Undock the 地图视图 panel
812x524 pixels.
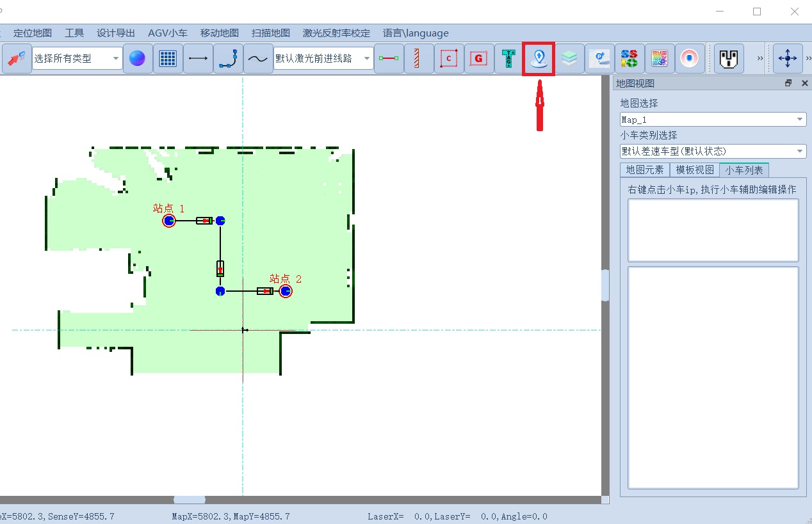[x=788, y=83]
